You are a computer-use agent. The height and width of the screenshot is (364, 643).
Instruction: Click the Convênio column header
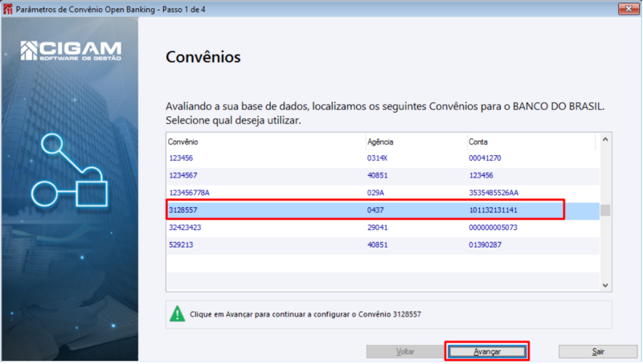266,142
